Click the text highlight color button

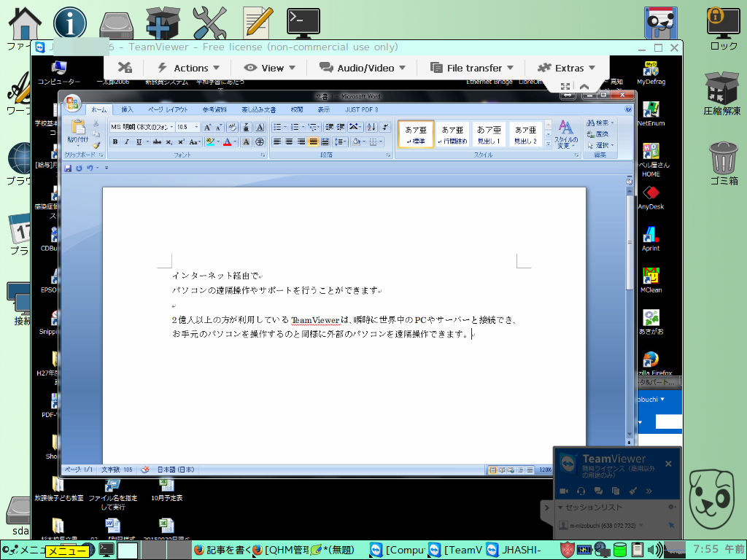coord(210,142)
